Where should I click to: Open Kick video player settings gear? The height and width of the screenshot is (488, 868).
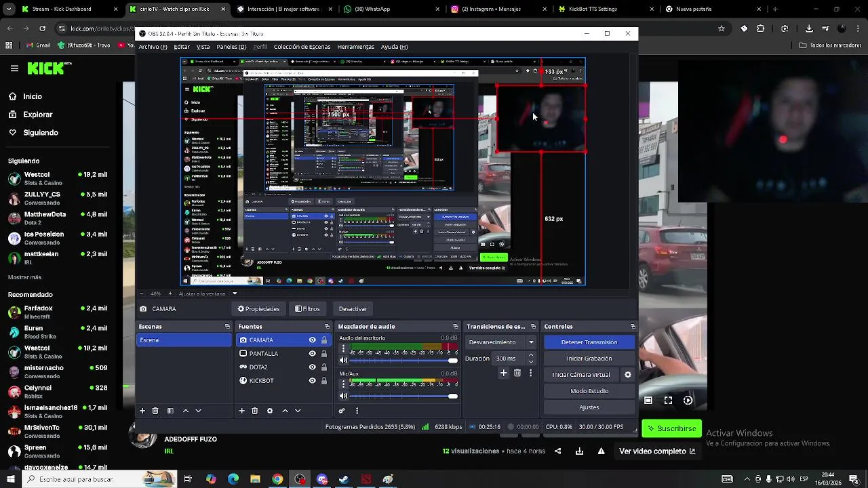[x=688, y=401]
